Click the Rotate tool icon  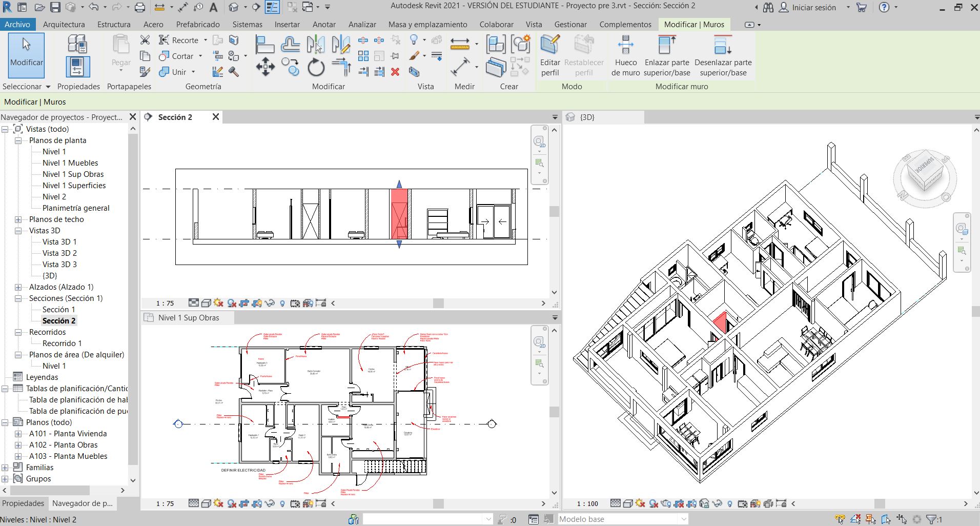pos(316,67)
